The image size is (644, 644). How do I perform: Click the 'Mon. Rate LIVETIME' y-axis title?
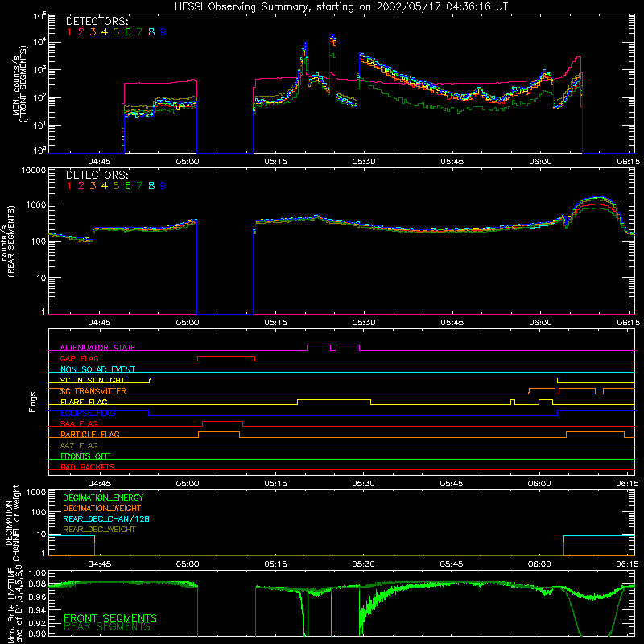[x=10, y=605]
